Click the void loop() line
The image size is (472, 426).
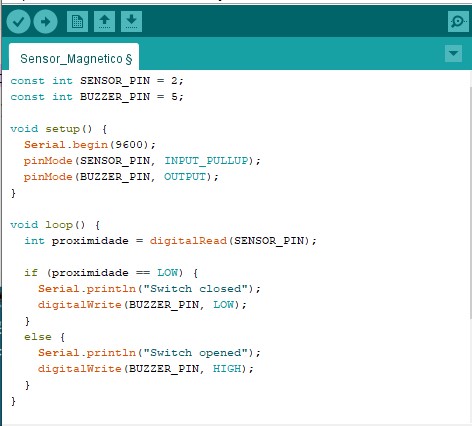(55, 225)
